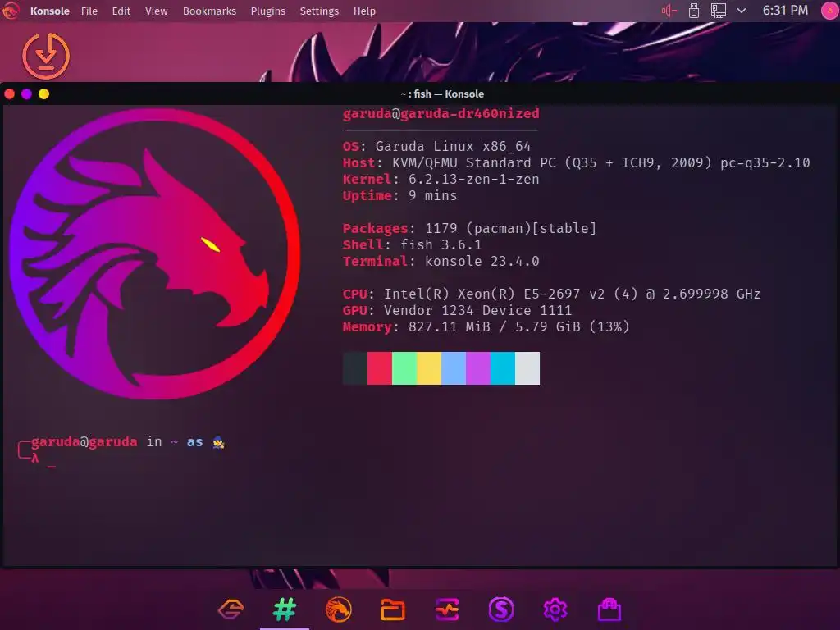The width and height of the screenshot is (840, 630).
Task: Click the white color block
Action: pyautogui.click(x=527, y=368)
